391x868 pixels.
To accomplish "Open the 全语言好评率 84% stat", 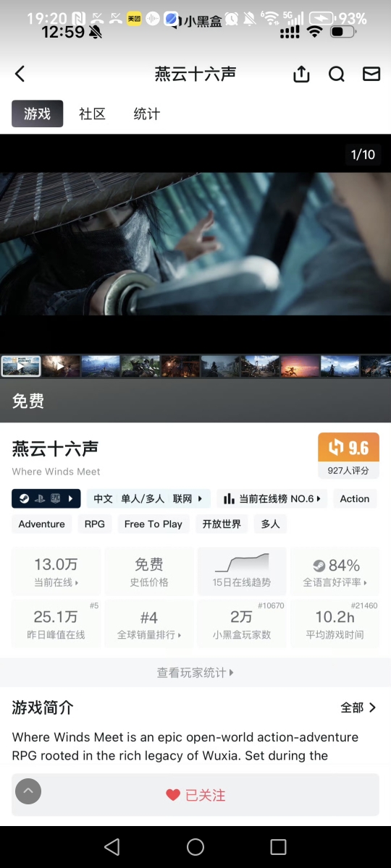I will (x=336, y=571).
